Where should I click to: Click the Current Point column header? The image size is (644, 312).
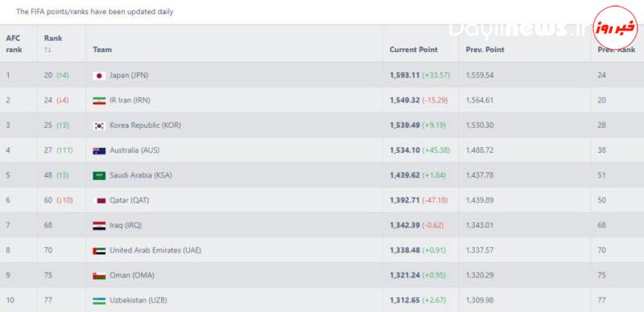click(414, 50)
